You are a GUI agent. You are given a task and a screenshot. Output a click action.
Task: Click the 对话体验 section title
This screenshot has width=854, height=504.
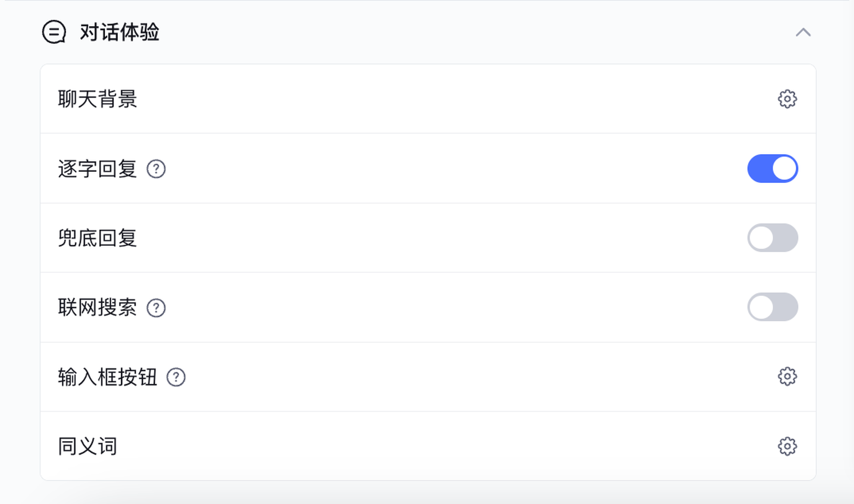pyautogui.click(x=120, y=32)
